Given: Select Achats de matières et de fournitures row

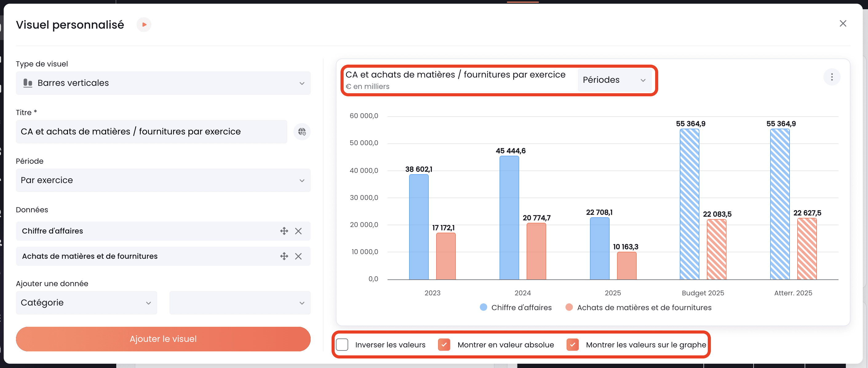Looking at the screenshot, I should 163,256.
